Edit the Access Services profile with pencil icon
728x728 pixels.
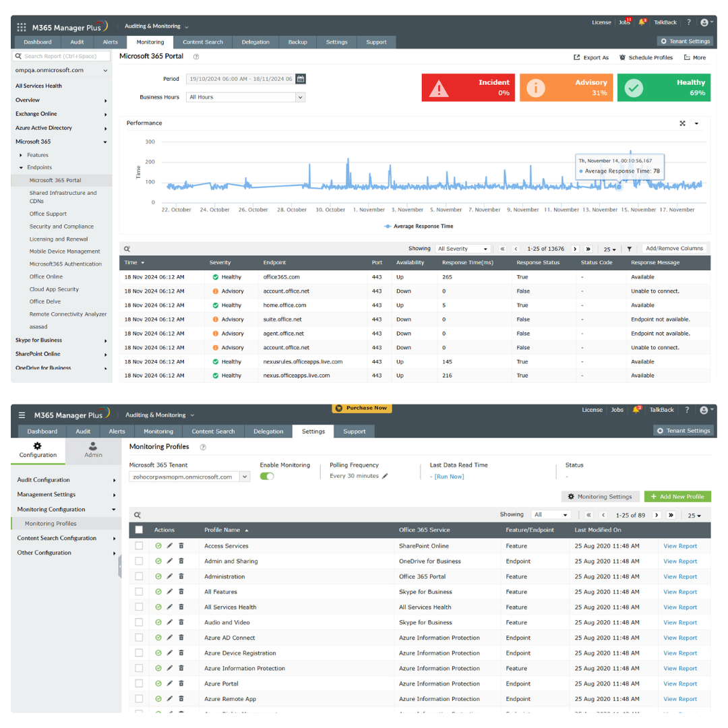coord(170,546)
